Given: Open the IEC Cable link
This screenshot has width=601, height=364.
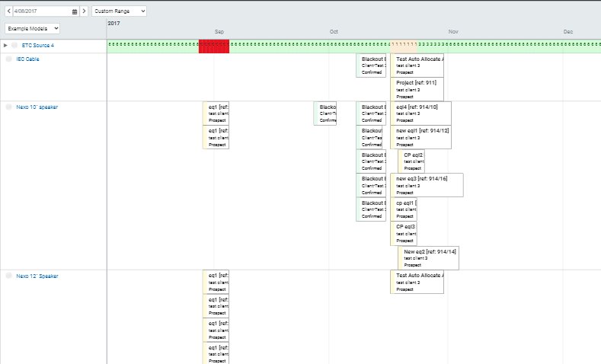Looking at the screenshot, I should 27,59.
